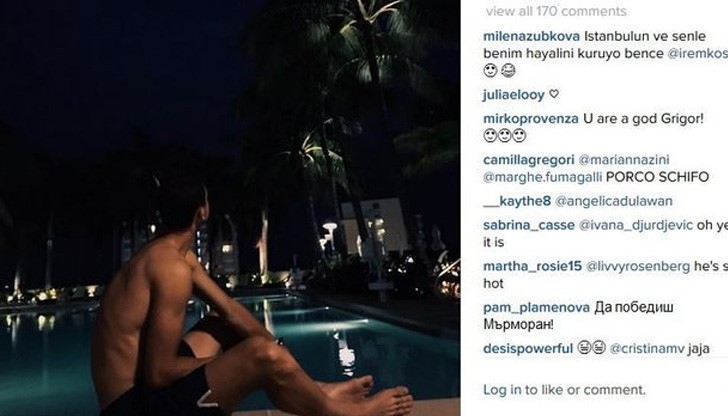This screenshot has height=416, width=728.
Task: Click the @iremkos mention
Action: point(697,53)
